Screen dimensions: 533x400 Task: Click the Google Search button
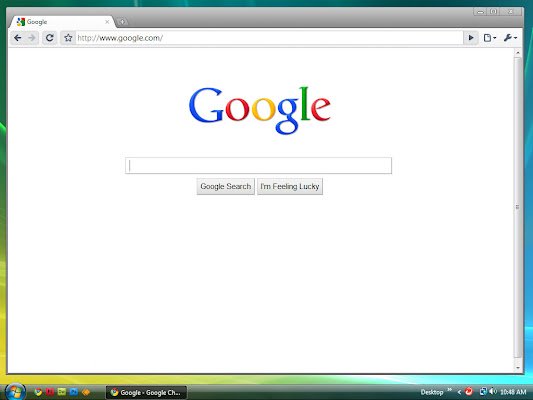click(x=226, y=186)
